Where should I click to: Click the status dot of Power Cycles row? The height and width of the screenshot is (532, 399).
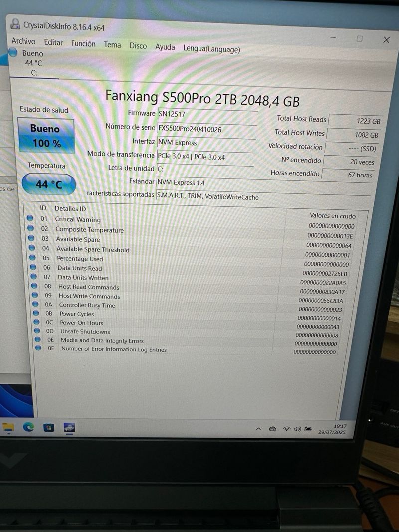(x=36, y=313)
